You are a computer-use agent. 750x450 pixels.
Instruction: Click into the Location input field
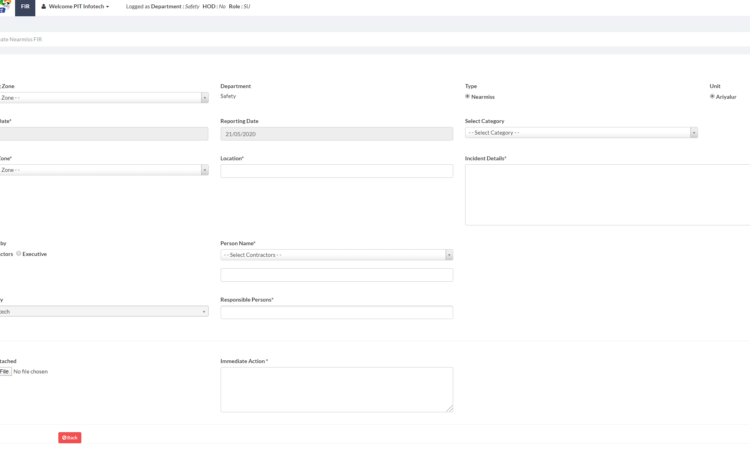pyautogui.click(x=336, y=171)
